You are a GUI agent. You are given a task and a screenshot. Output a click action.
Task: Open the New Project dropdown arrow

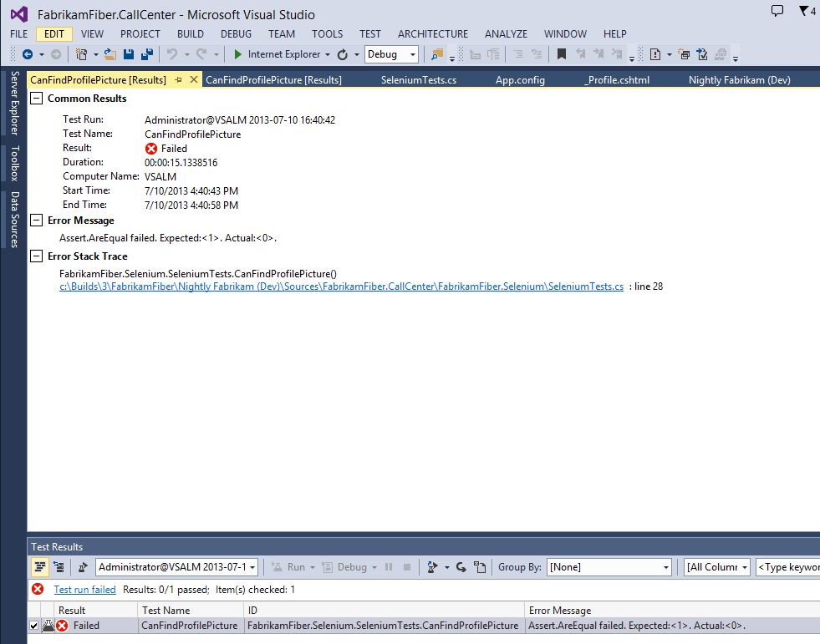pyautogui.click(x=95, y=55)
